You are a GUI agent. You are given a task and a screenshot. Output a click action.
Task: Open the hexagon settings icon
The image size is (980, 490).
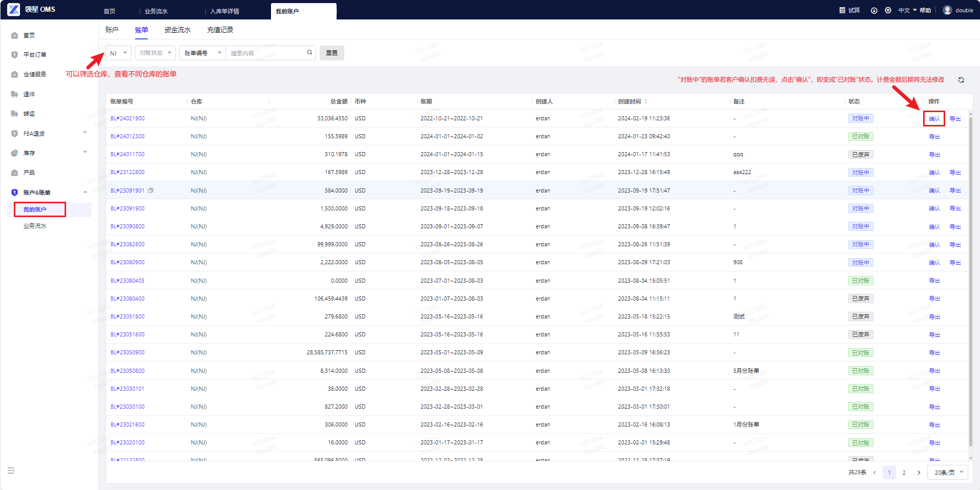(888, 10)
